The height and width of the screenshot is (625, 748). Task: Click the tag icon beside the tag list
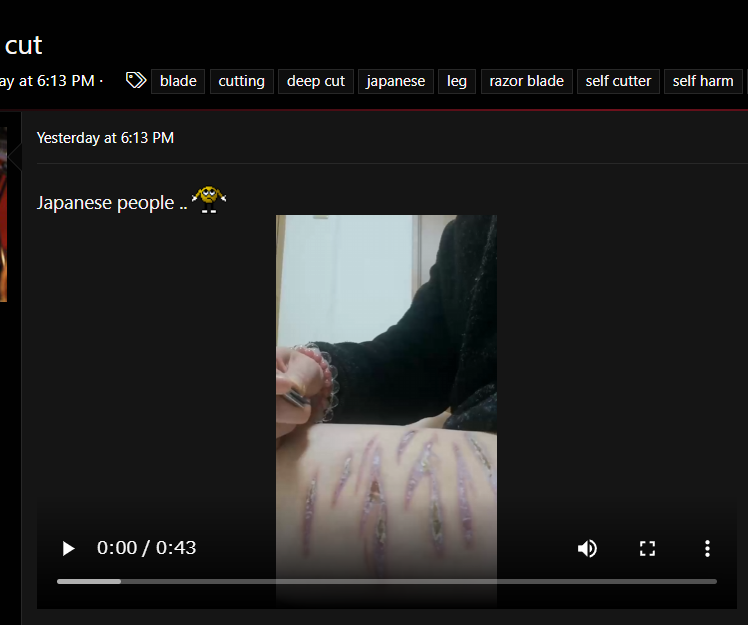[x=136, y=81]
